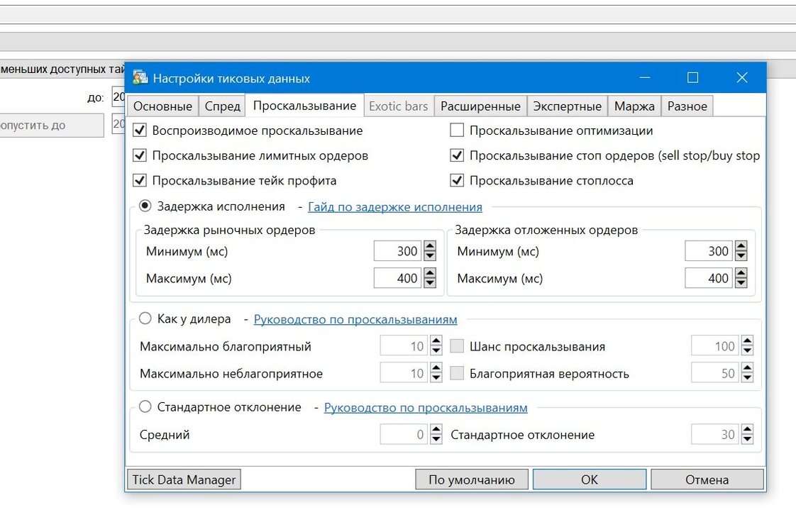Increase Шанс проскальзывания with up arrow

point(747,341)
